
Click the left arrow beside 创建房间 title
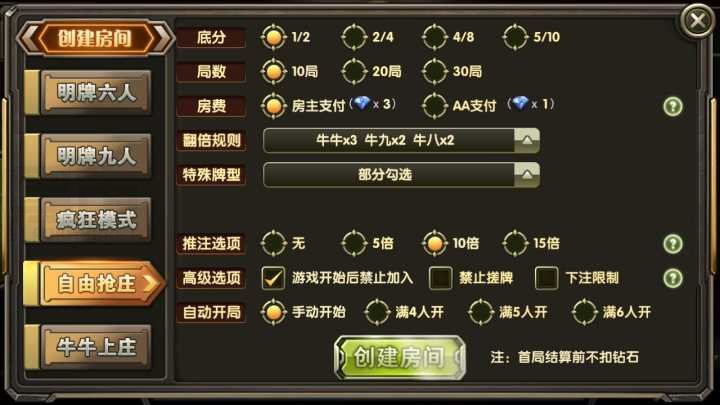[x=28, y=38]
